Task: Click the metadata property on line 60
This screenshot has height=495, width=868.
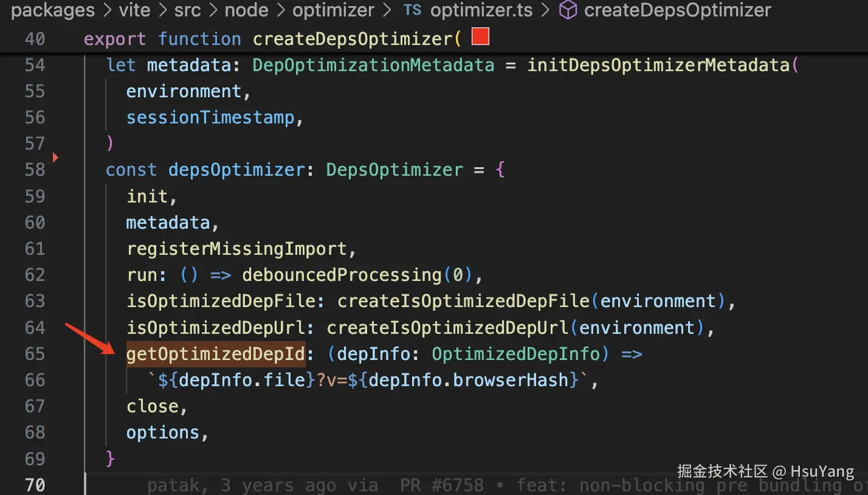Action: (168, 223)
